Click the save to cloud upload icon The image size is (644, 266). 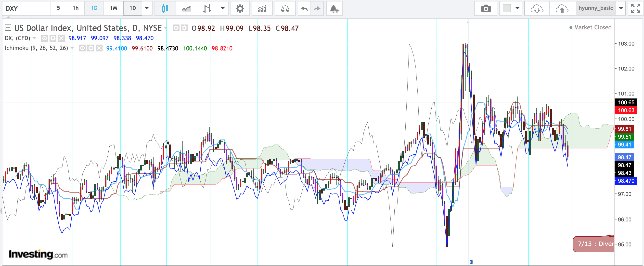click(562, 9)
